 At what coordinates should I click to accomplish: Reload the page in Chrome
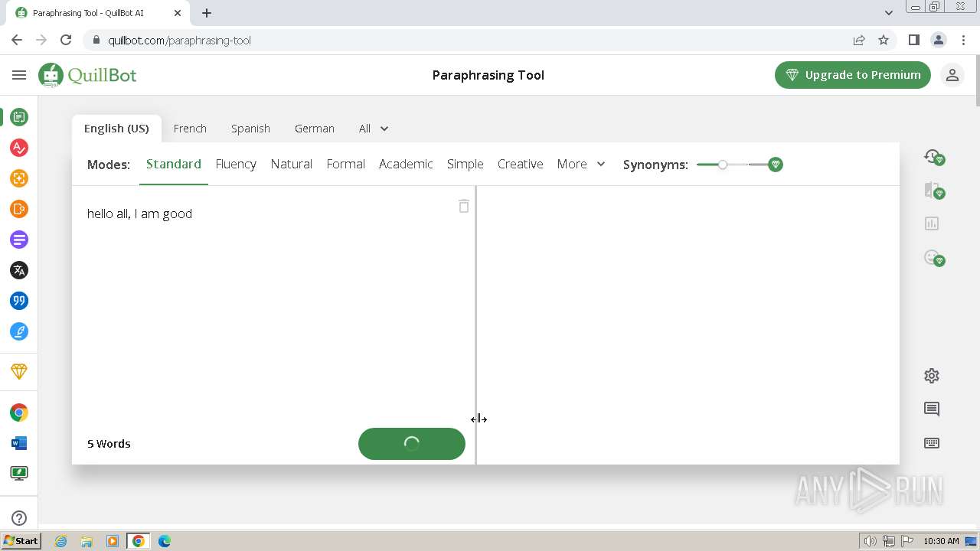(x=66, y=40)
